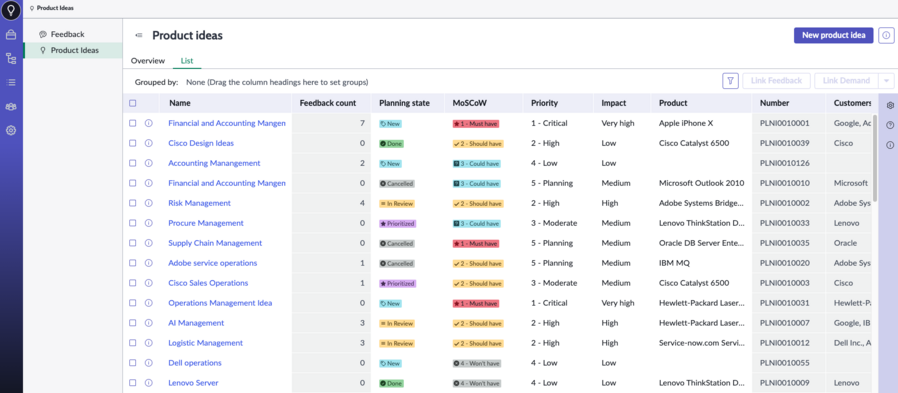The image size is (898, 393).
Task: Open info icon for Procure Management row
Action: (x=148, y=223)
